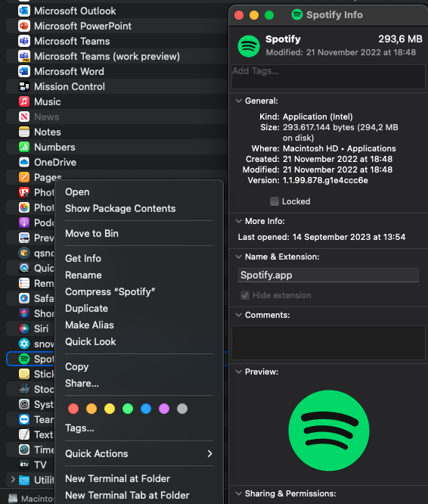Image resolution: width=428 pixels, height=504 pixels.
Task: Open the Quick Actions submenu
Action: 139,453
